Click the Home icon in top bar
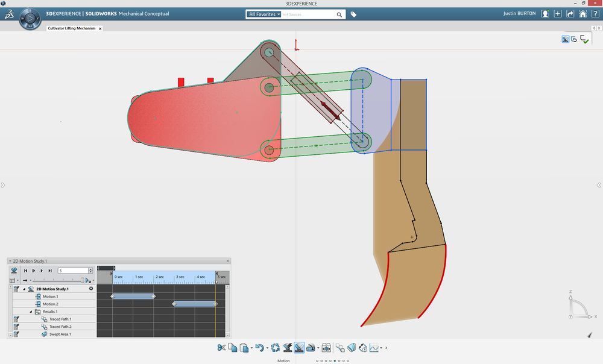Viewport: 603px width, 364px height. pos(583,14)
